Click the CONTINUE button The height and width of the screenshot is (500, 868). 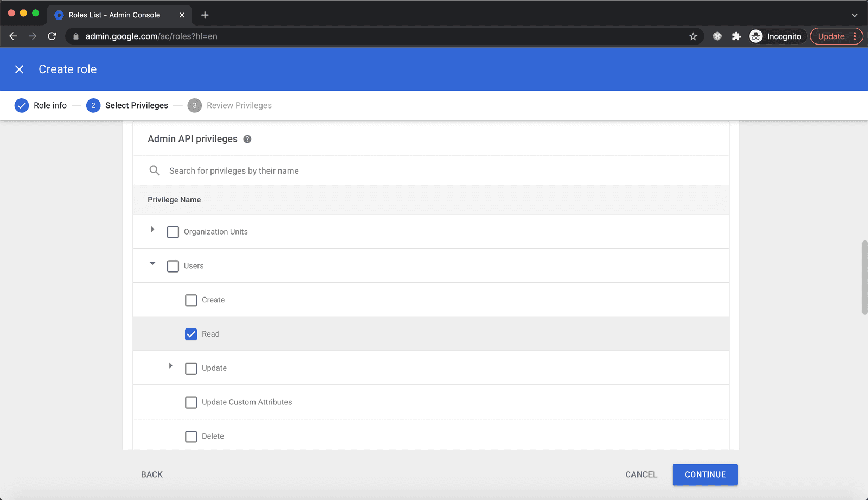705,474
